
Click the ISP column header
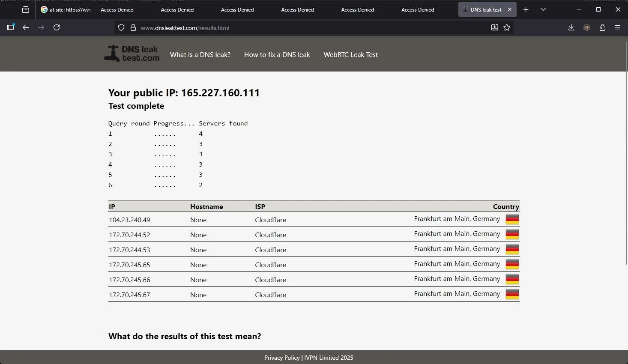click(x=260, y=206)
